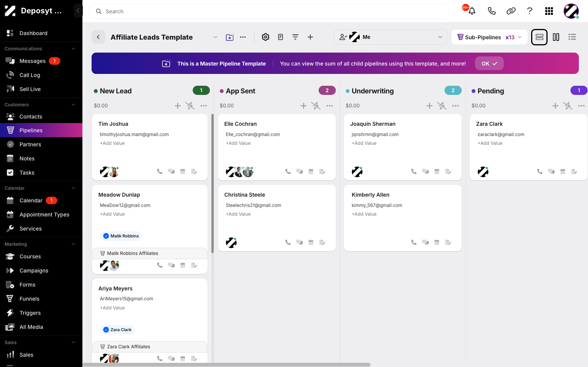Viewport: 588px width, 367px height.
Task: Click the Zara Clark partner tag
Action: coord(118,330)
